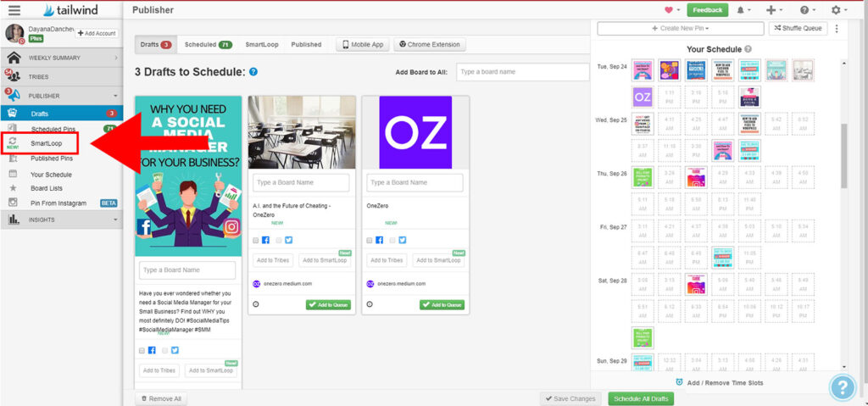Click the Save Changes button
Image resolution: width=868 pixels, height=406 pixels.
coord(570,399)
